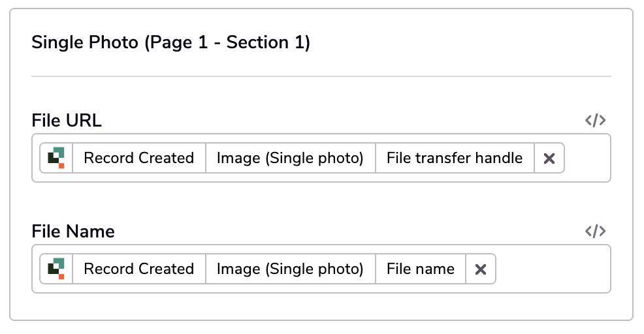Click the divider line under section heading
Image resolution: width=644 pixels, height=334 pixels.
tap(321, 76)
